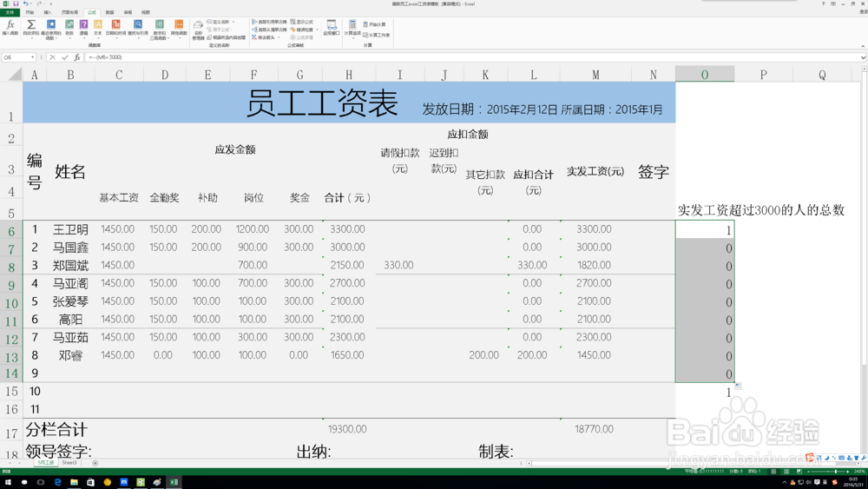
Task: Click Calculate Now (开始计算)
Action: coord(375,24)
